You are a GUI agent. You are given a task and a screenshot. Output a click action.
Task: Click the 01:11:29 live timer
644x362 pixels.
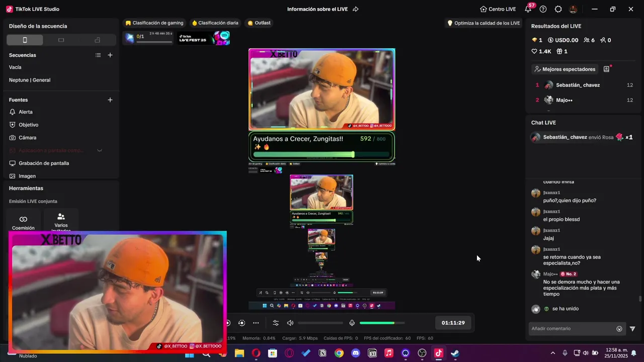pyautogui.click(x=453, y=323)
